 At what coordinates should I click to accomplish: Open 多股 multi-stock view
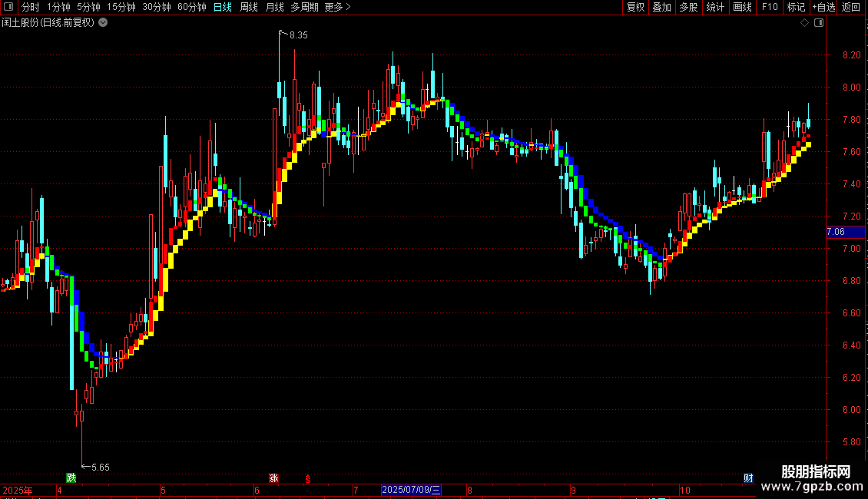[x=689, y=7]
